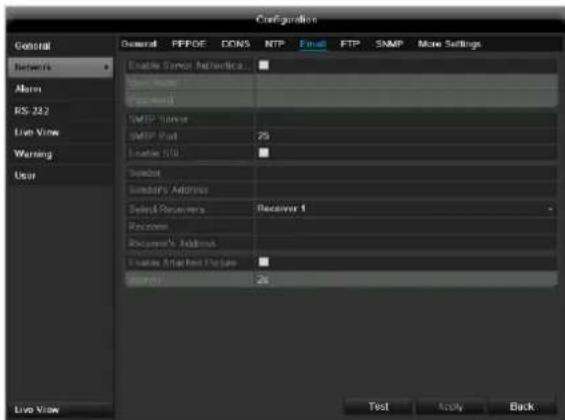Switch to the NTP tab

tap(275, 44)
